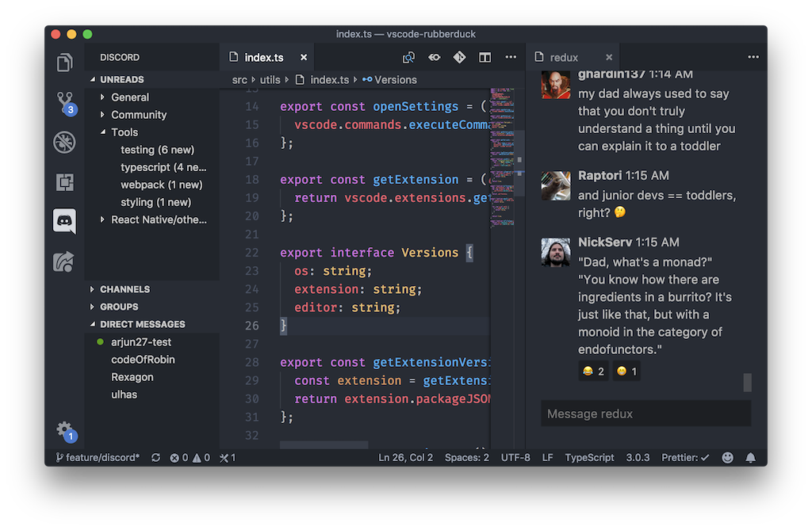Open the Explorer files icon in activity bar
Viewport: 812px width, 530px height.
[64, 63]
